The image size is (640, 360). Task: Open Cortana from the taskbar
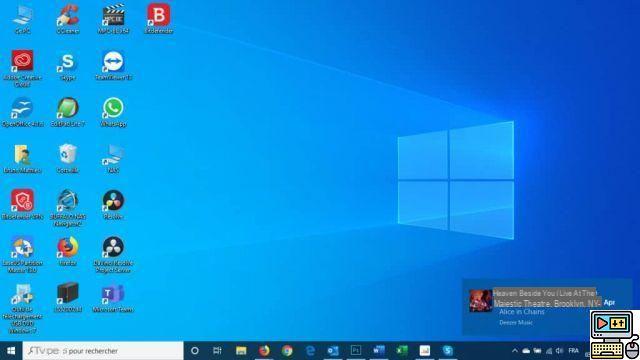click(195, 351)
